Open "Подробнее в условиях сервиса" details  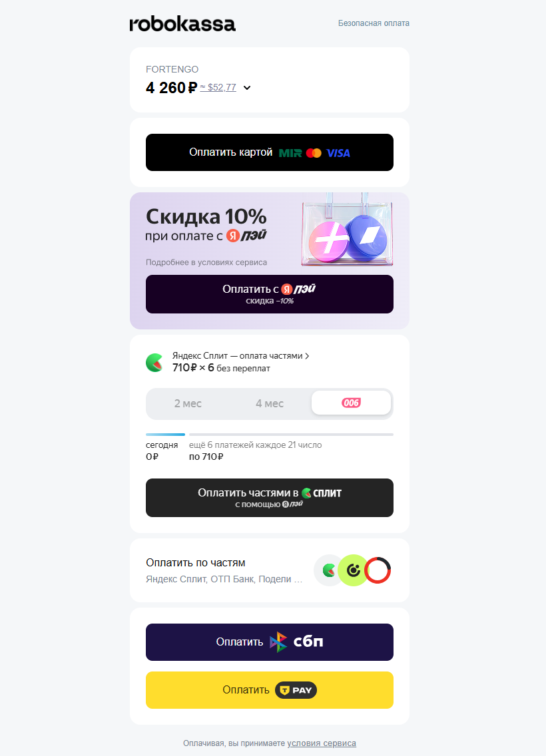click(x=206, y=262)
